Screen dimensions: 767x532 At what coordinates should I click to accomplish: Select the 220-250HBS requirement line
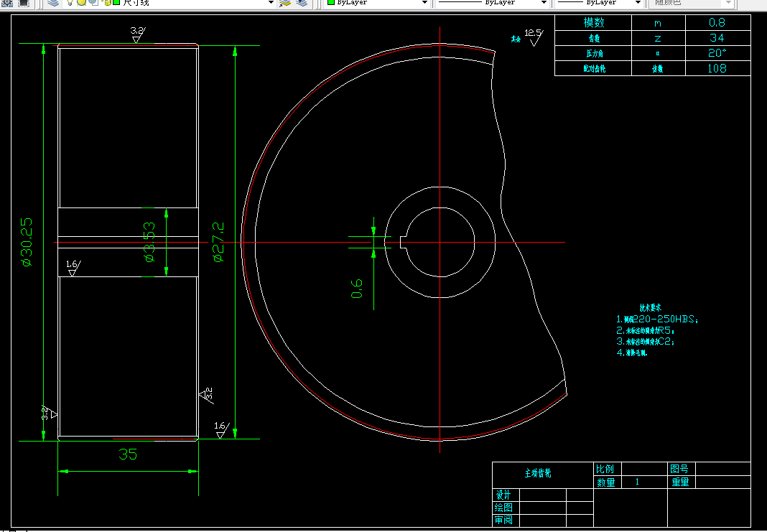click(657, 319)
